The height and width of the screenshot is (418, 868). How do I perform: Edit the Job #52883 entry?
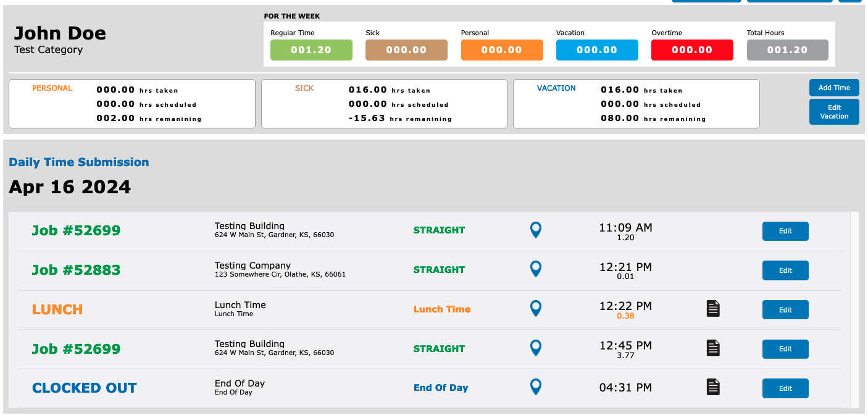coord(785,270)
